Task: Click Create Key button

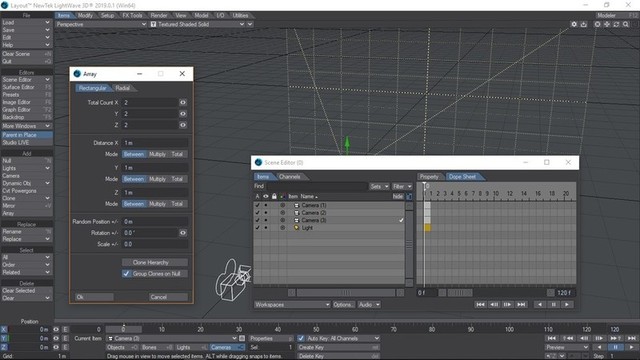Action: tap(339, 347)
